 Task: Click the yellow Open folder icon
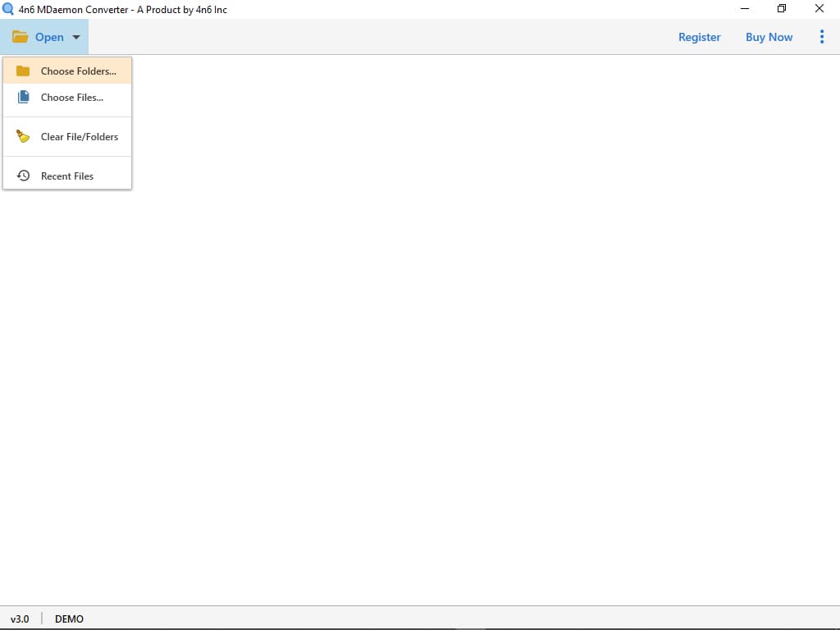tap(20, 36)
